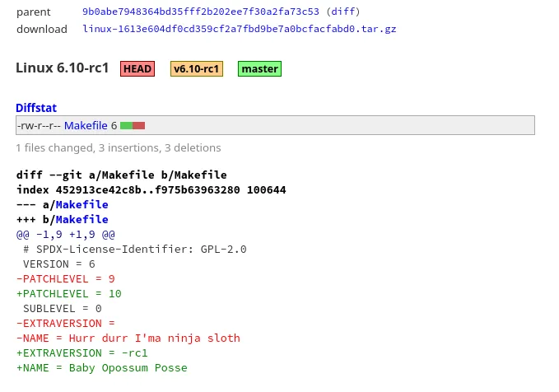Click the HEAD ref badge
Image resolution: width=559 pixels, height=392 pixels.
tap(137, 69)
